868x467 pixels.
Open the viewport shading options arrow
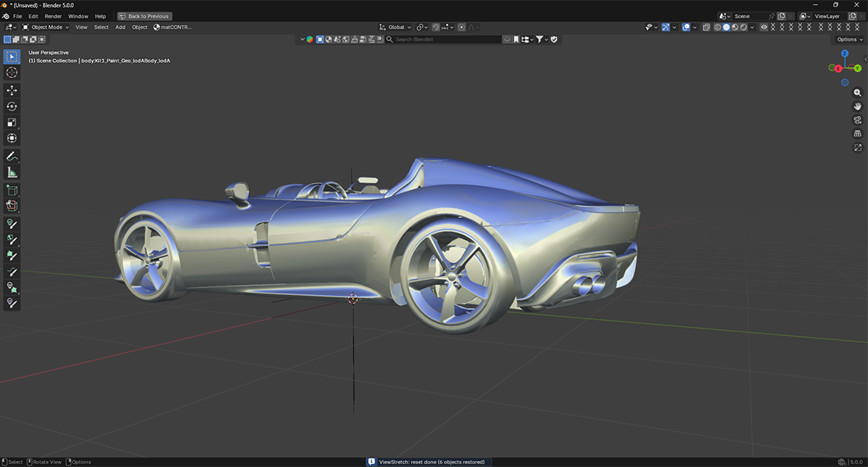(x=752, y=27)
